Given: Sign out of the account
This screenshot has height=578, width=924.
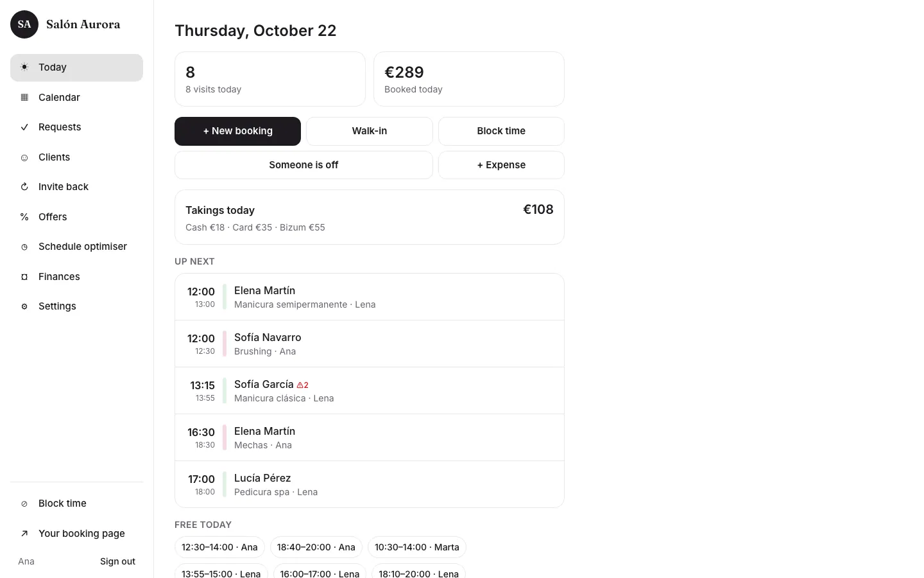Looking at the screenshot, I should tap(117, 561).
